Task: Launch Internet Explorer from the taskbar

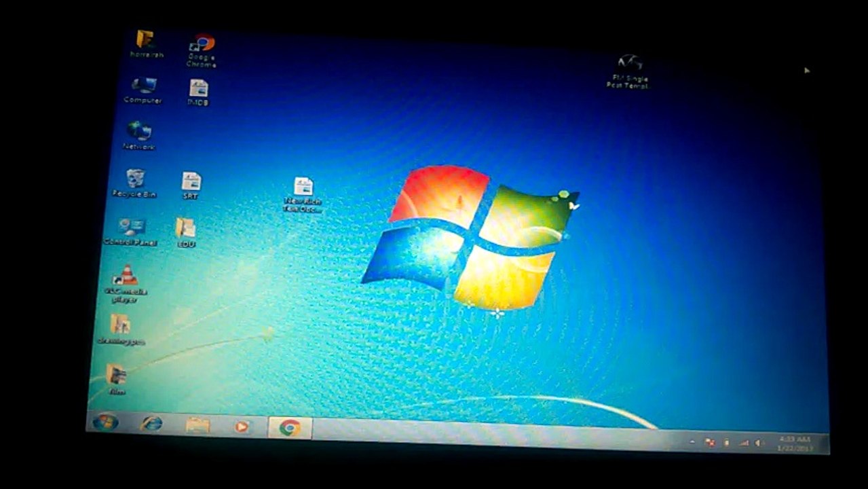Action: pyautogui.click(x=151, y=424)
